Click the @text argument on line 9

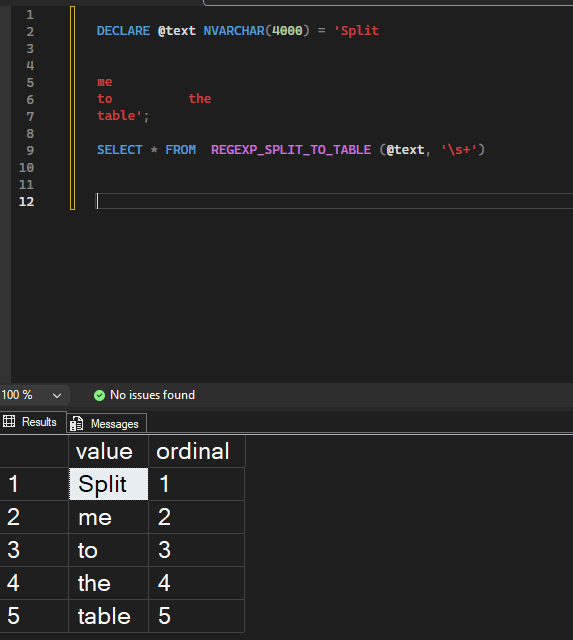[405, 150]
